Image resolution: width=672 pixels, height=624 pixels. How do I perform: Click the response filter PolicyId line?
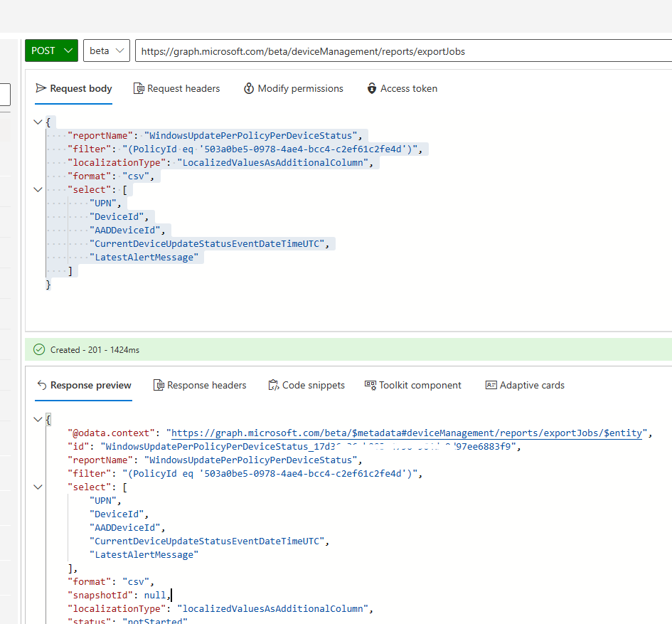[245, 474]
